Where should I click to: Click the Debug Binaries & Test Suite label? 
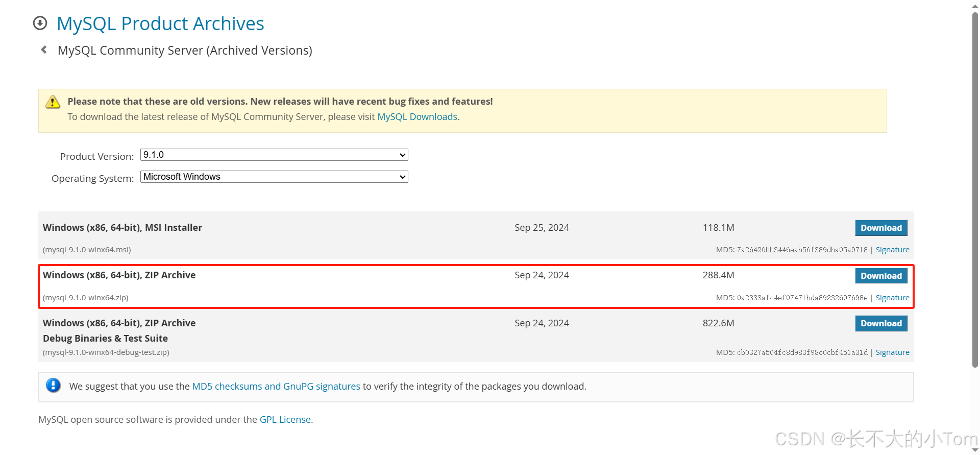click(105, 339)
